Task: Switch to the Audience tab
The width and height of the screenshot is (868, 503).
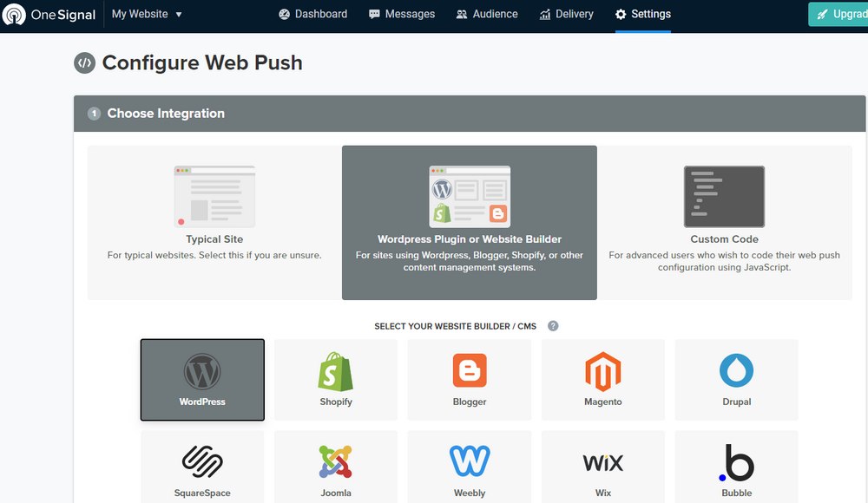Action: point(487,15)
